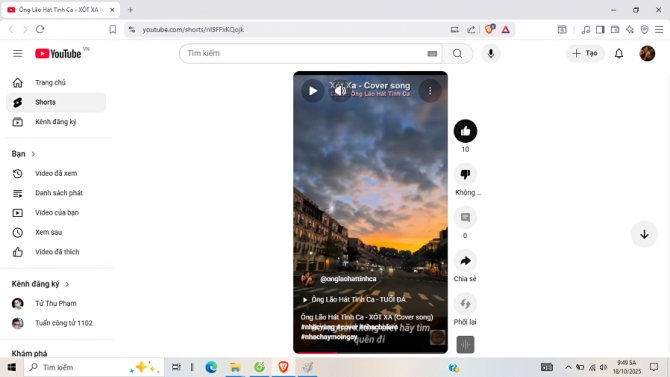The width and height of the screenshot is (670, 377).
Task: Open File Explorer from taskbar
Action: point(235,367)
